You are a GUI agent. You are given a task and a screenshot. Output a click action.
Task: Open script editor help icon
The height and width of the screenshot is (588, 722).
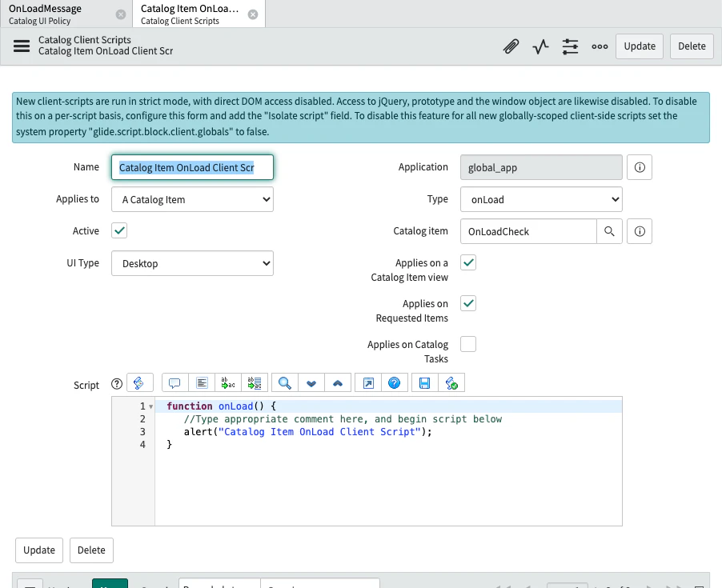(x=395, y=382)
